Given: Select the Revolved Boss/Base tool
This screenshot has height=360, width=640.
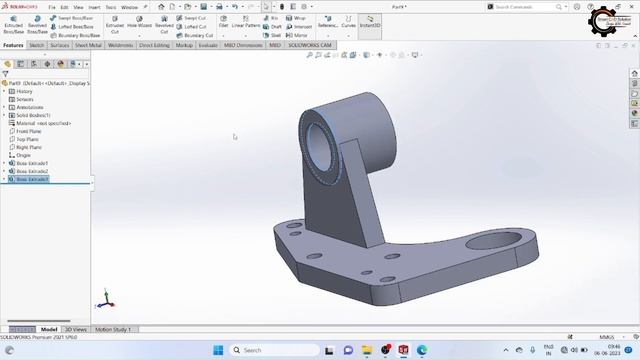Looking at the screenshot, I should pyautogui.click(x=37, y=25).
